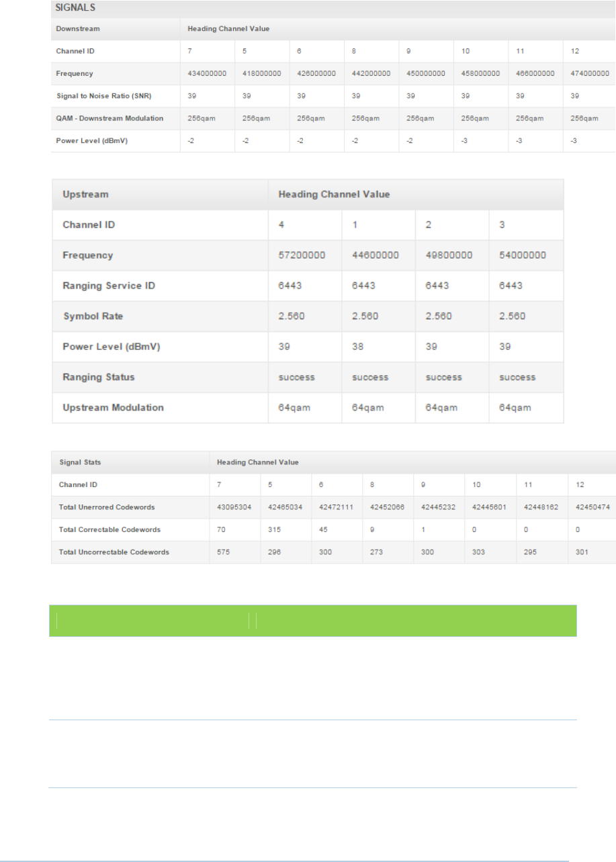Click upstream Channel ID 1

click(x=355, y=225)
